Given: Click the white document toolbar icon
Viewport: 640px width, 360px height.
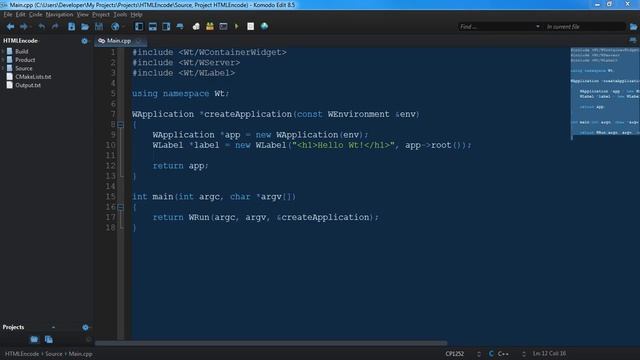Looking at the screenshot, I should click(251, 27).
